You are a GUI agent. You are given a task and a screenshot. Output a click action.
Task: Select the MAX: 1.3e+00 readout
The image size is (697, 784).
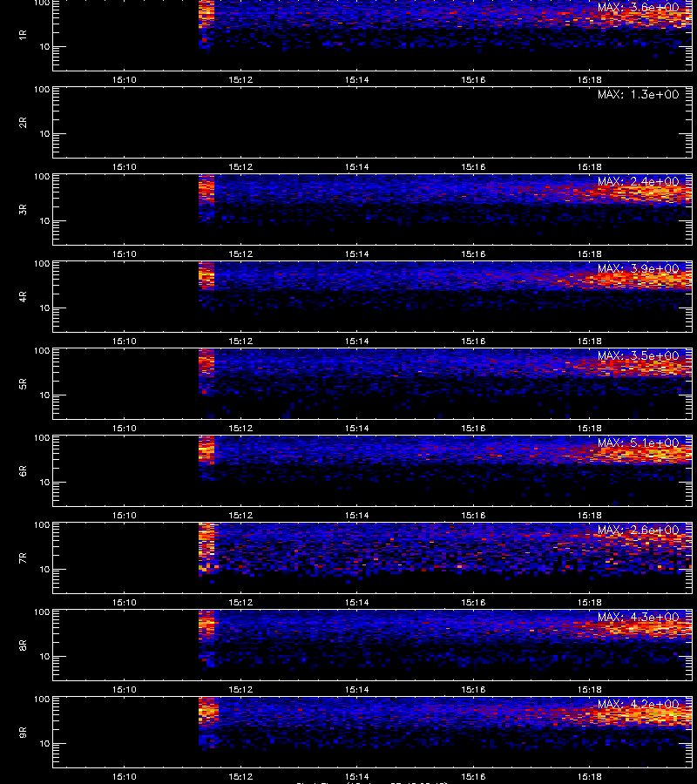[x=639, y=94]
